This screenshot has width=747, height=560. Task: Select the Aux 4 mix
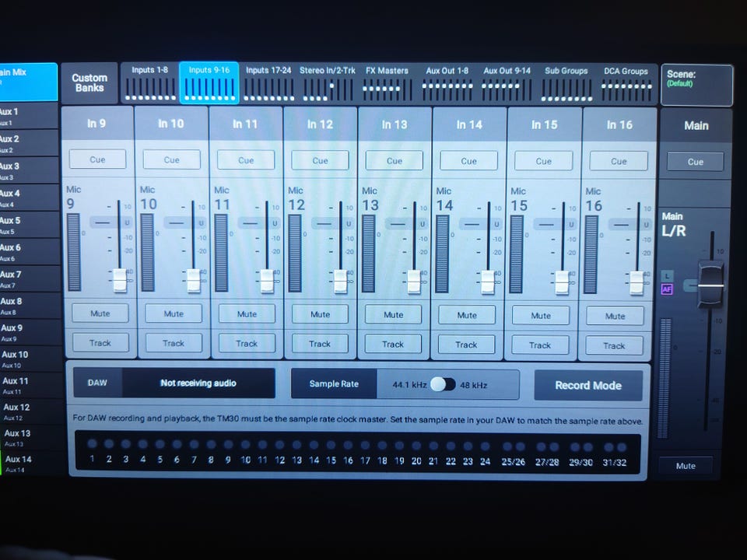[x=29, y=198]
